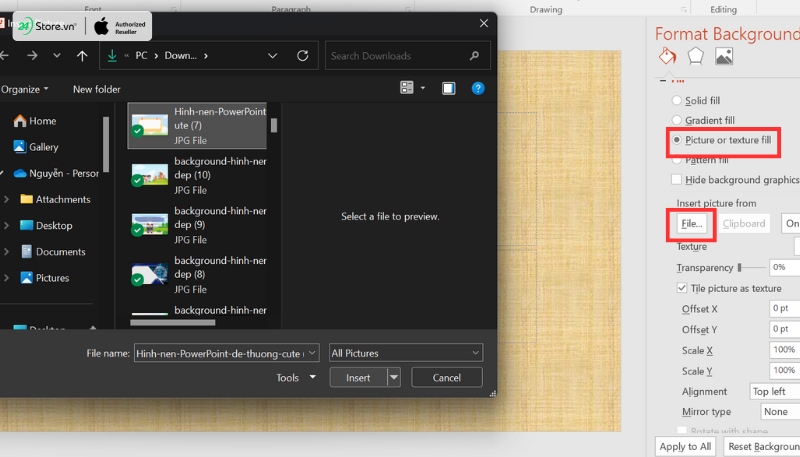Expand the Pictures folder tree
The width and height of the screenshot is (800, 457).
6,278
